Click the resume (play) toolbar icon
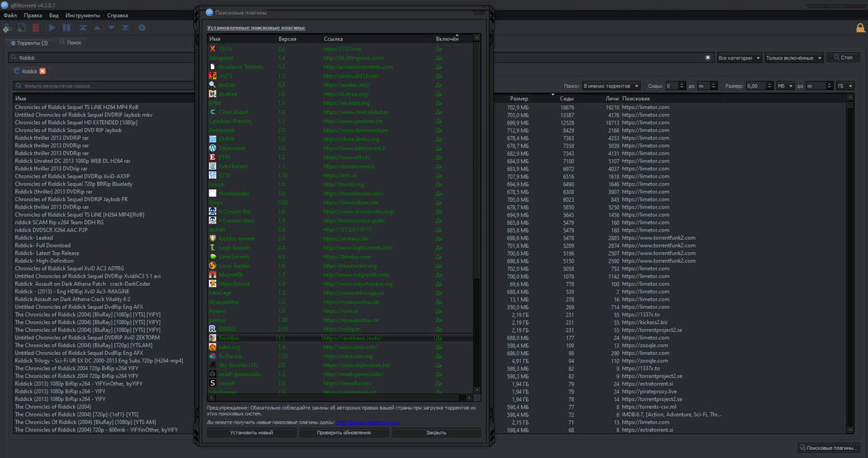This screenshot has height=458, width=868. point(52,28)
